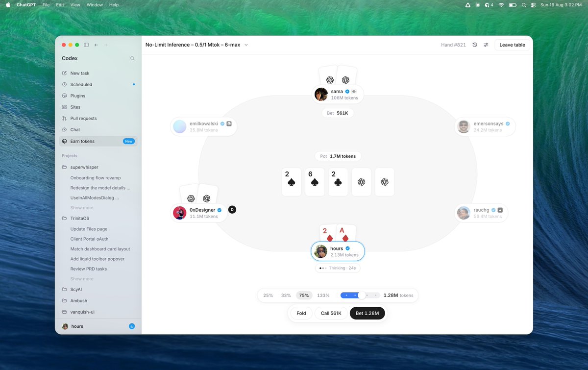Image resolution: width=588 pixels, height=370 pixels.
Task: Open table settings sliders icon
Action: point(486,45)
